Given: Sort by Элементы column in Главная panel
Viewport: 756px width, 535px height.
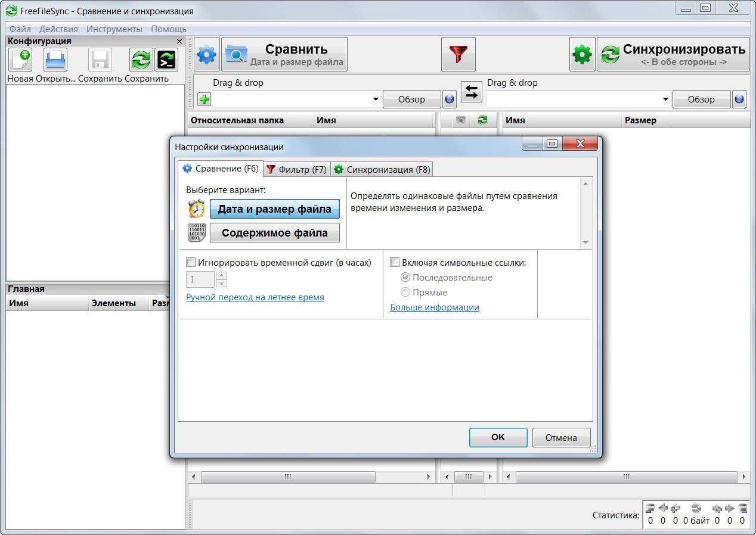Looking at the screenshot, I should tap(117, 303).
